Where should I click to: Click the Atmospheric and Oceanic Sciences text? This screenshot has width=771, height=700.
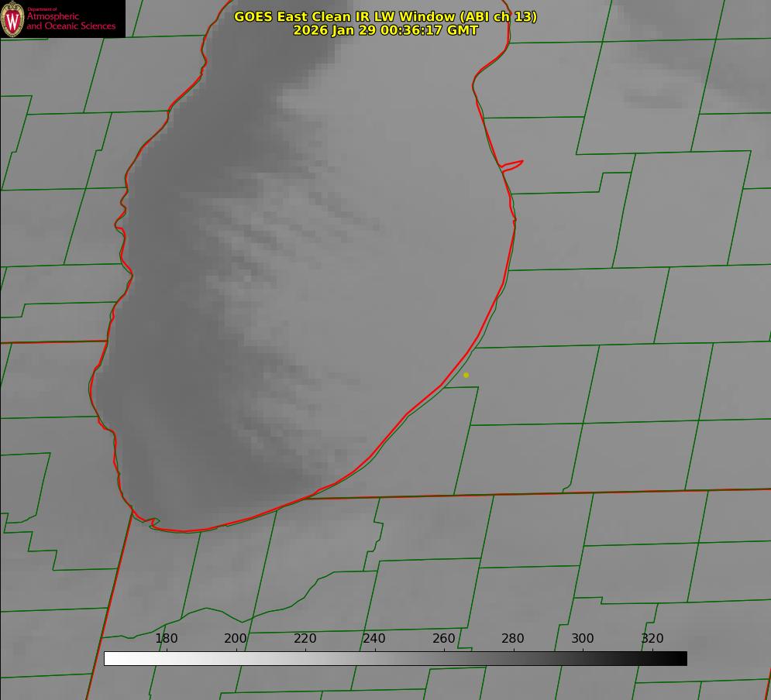[71, 21]
